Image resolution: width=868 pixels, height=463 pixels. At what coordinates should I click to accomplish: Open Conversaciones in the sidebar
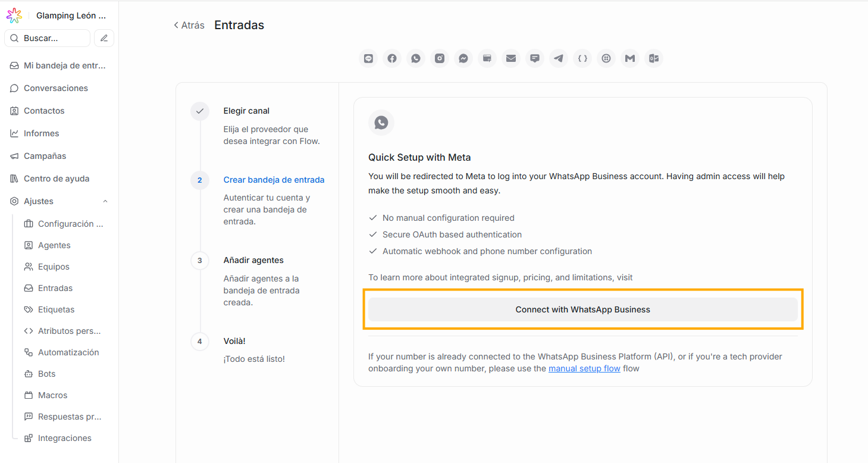(x=55, y=88)
